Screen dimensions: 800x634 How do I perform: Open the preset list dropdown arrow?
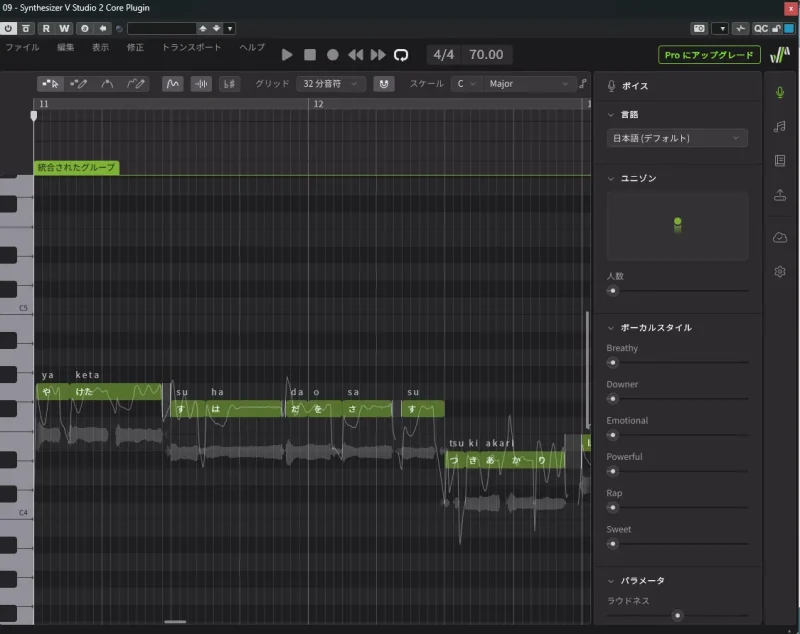[x=230, y=29]
